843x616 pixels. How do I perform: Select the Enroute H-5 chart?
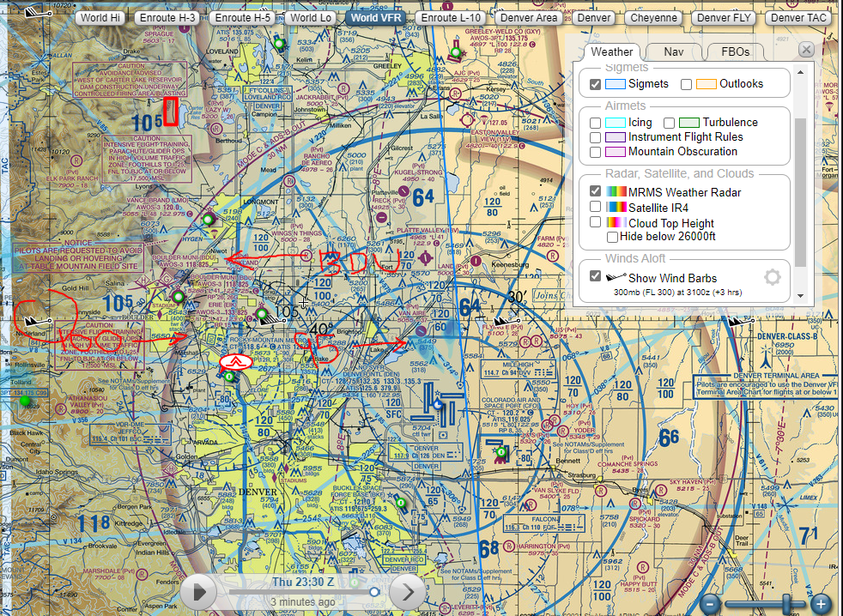242,18
